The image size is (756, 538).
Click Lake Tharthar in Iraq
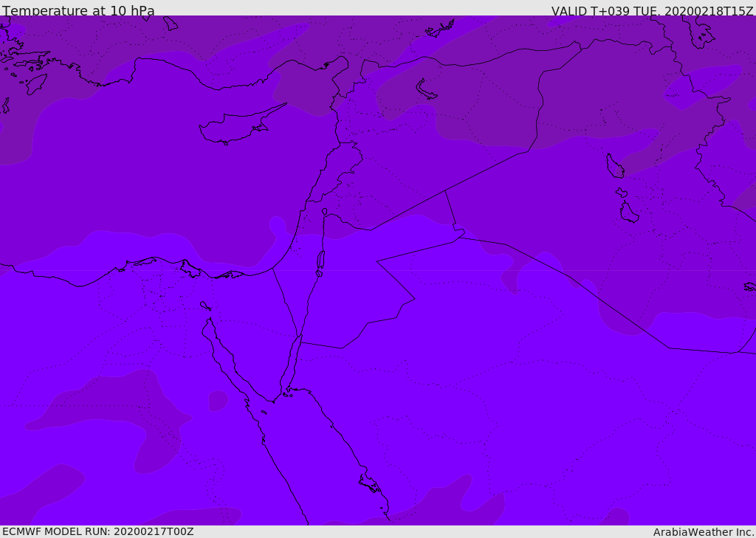coord(615,166)
